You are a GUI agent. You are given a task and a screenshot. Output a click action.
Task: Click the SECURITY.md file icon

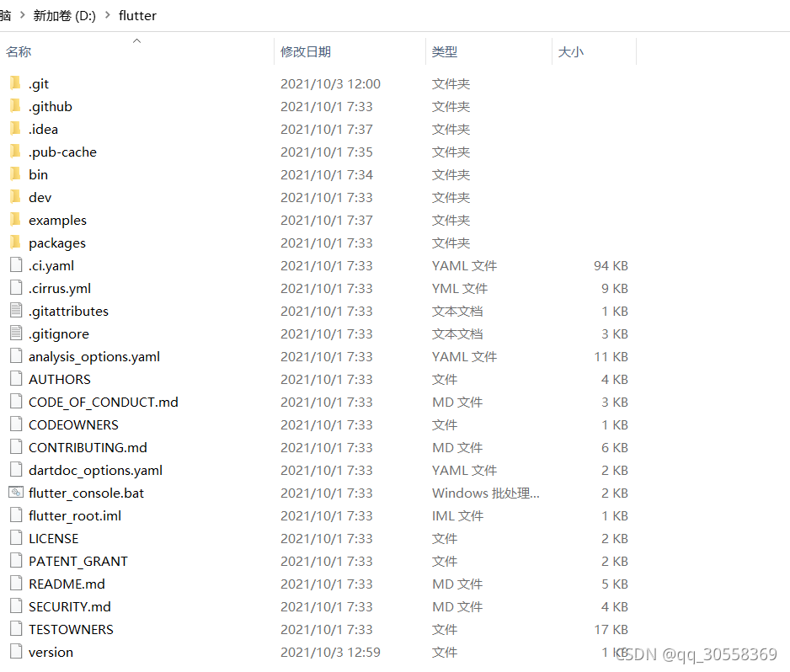click(16, 605)
